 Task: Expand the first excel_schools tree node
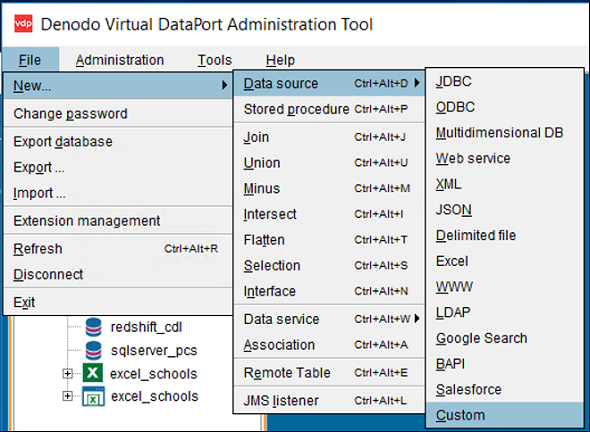coord(67,374)
